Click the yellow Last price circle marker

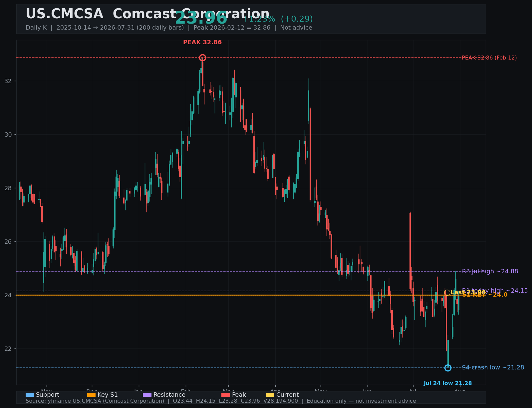click(447, 293)
